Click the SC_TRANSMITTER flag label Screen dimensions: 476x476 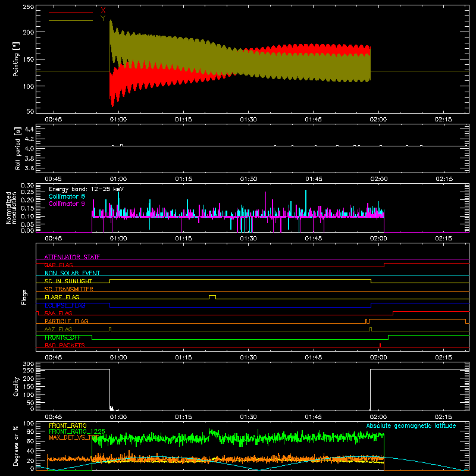click(69, 289)
